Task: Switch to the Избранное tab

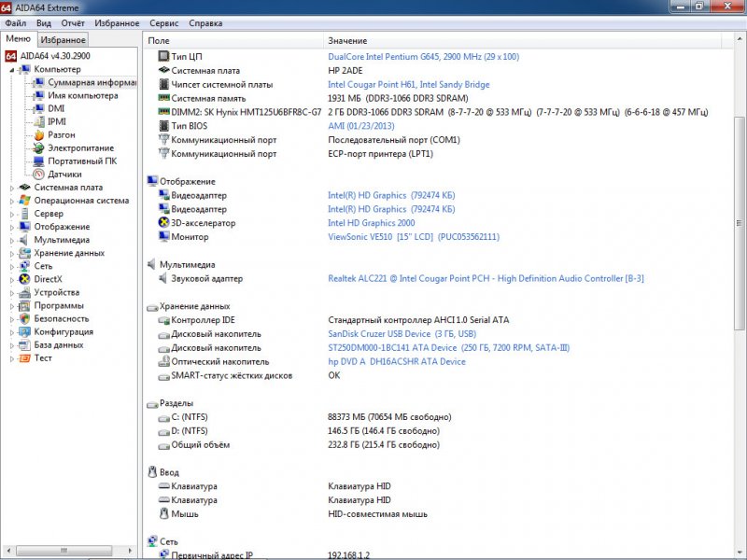Action: coord(65,39)
